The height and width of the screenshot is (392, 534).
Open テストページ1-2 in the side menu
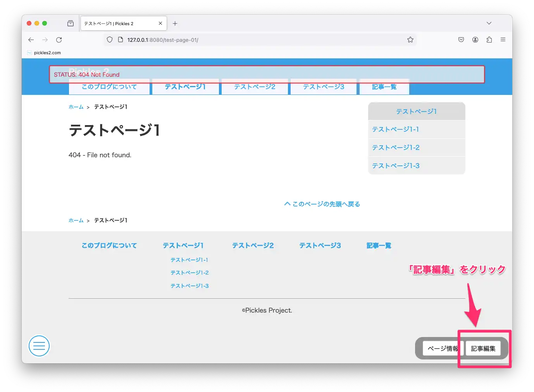396,148
